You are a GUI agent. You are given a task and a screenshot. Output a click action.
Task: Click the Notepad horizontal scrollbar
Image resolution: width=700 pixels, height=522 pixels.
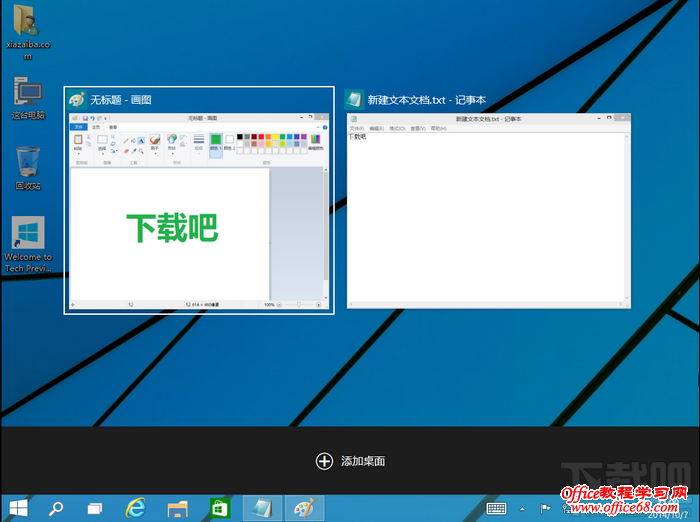pos(486,305)
